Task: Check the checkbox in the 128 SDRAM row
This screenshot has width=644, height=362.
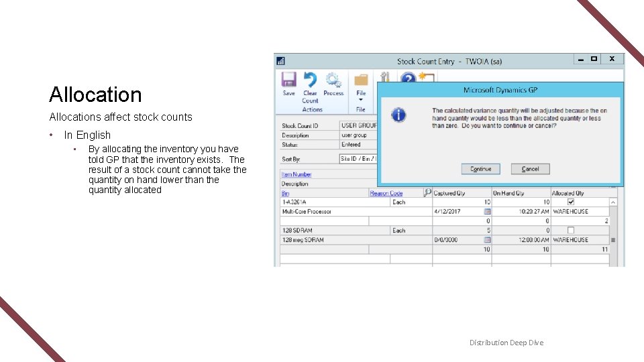Action: click(x=570, y=230)
